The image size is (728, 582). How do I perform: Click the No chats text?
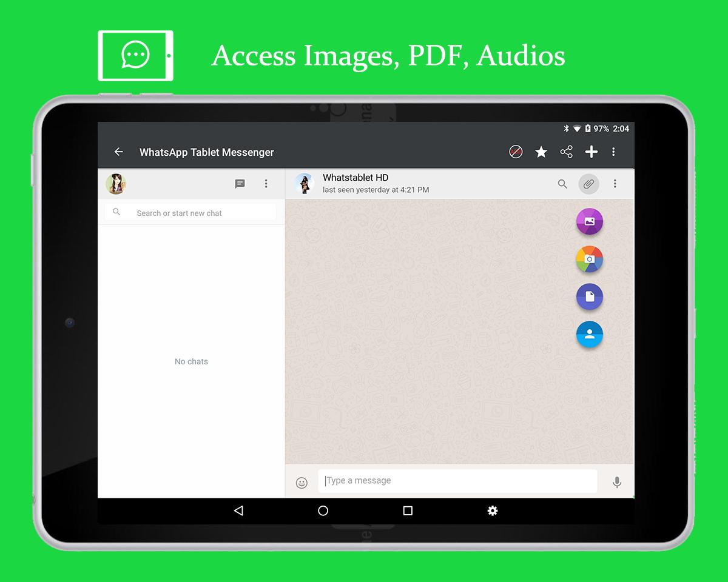[x=191, y=361]
